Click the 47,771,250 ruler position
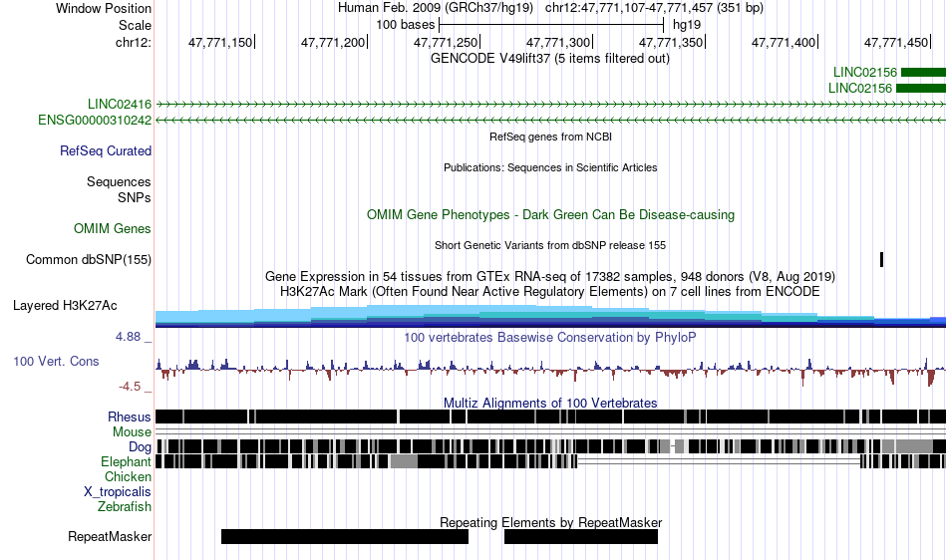The width and height of the screenshot is (947, 560). pos(446,42)
